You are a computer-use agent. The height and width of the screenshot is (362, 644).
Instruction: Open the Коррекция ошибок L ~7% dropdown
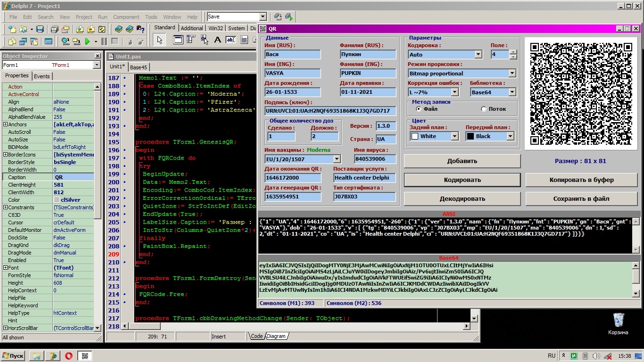[x=455, y=92]
